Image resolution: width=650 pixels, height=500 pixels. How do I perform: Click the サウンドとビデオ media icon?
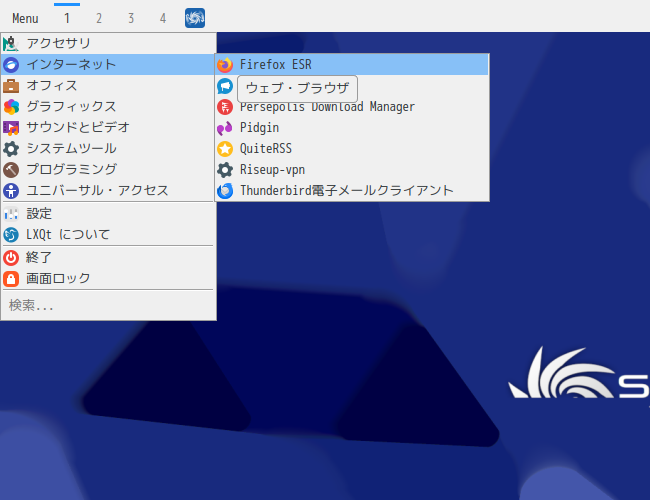(11, 128)
